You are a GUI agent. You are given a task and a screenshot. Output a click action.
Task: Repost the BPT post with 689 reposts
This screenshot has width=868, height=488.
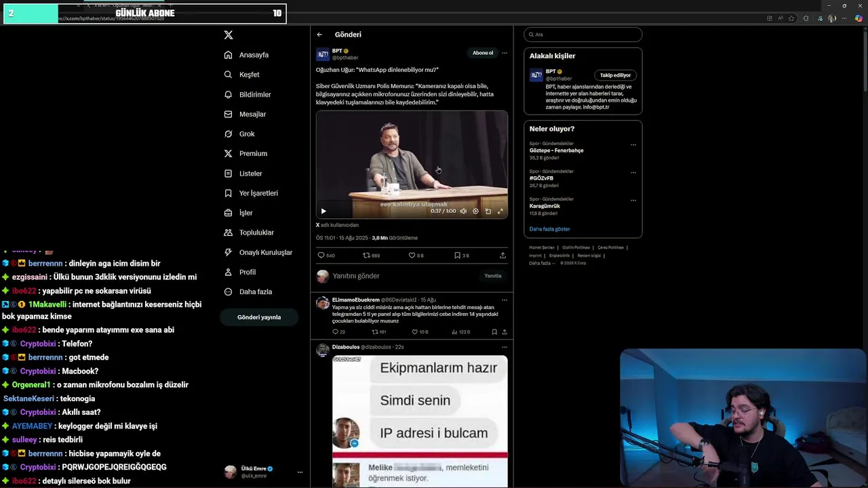click(x=366, y=256)
